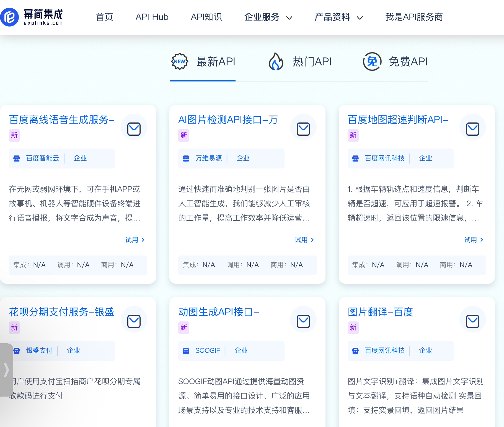Viewport: 504px width, 427px height.
Task: Open the 万维易源 provider link
Action: coord(209,158)
